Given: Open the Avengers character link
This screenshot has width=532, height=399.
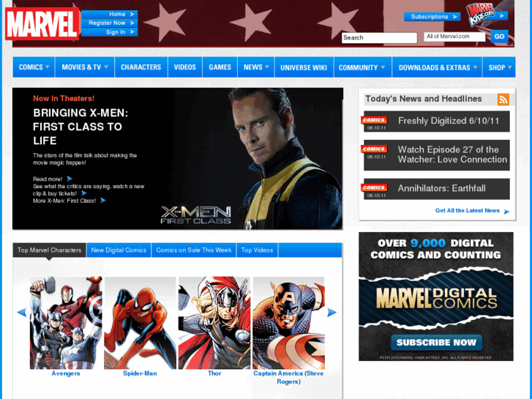Looking at the screenshot, I should pyautogui.click(x=66, y=373).
